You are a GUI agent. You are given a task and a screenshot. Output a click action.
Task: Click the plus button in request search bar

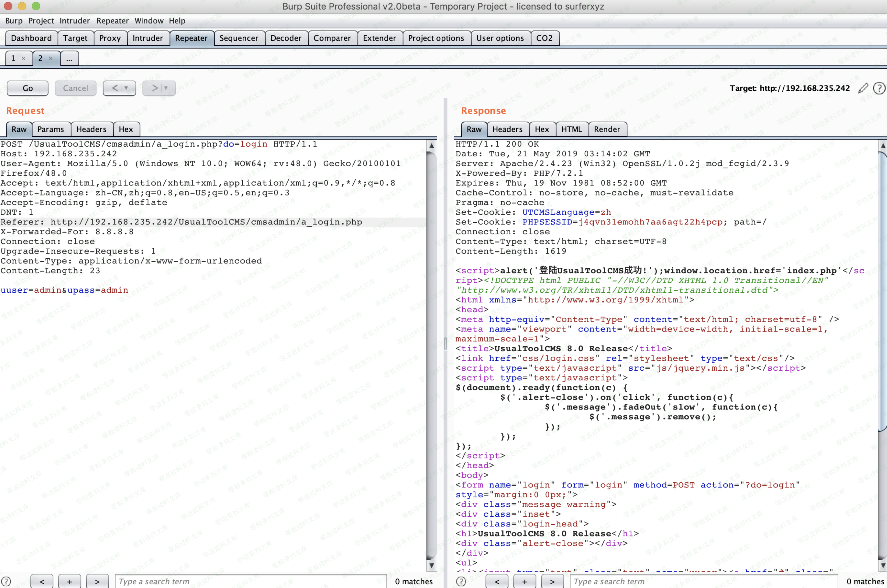click(70, 581)
